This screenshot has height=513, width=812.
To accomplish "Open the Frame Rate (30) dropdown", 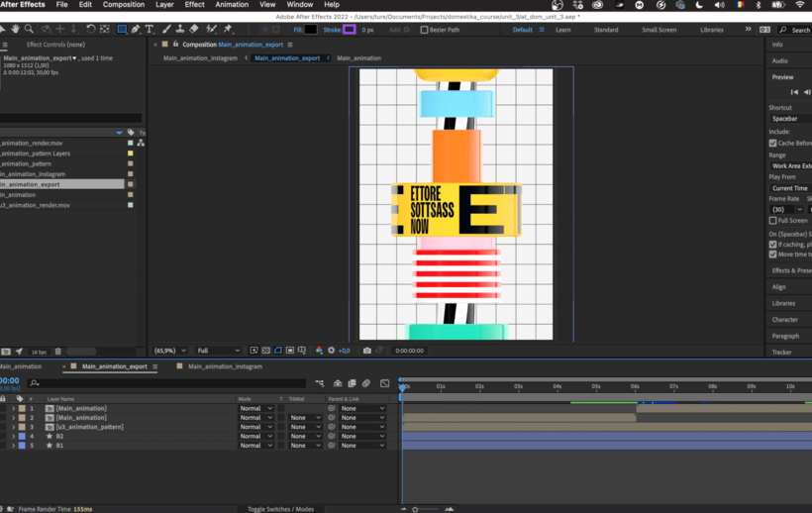I will 786,209.
